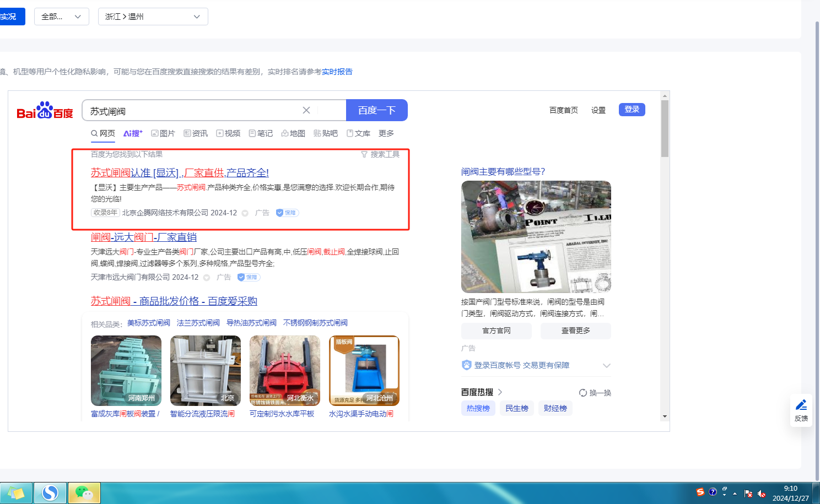Screen dimensions: 820x504
Task: Open the 保障 badge on the 显沃 ad
Action: click(287, 213)
